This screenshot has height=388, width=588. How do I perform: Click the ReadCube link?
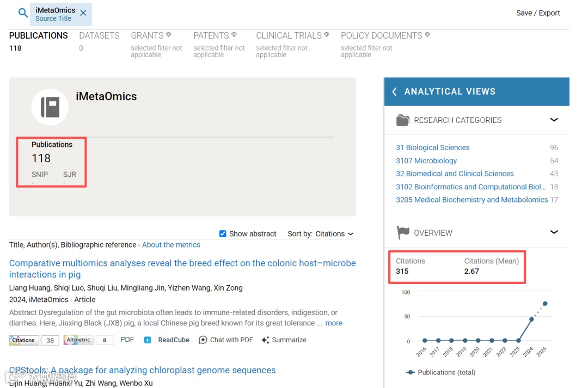click(174, 340)
